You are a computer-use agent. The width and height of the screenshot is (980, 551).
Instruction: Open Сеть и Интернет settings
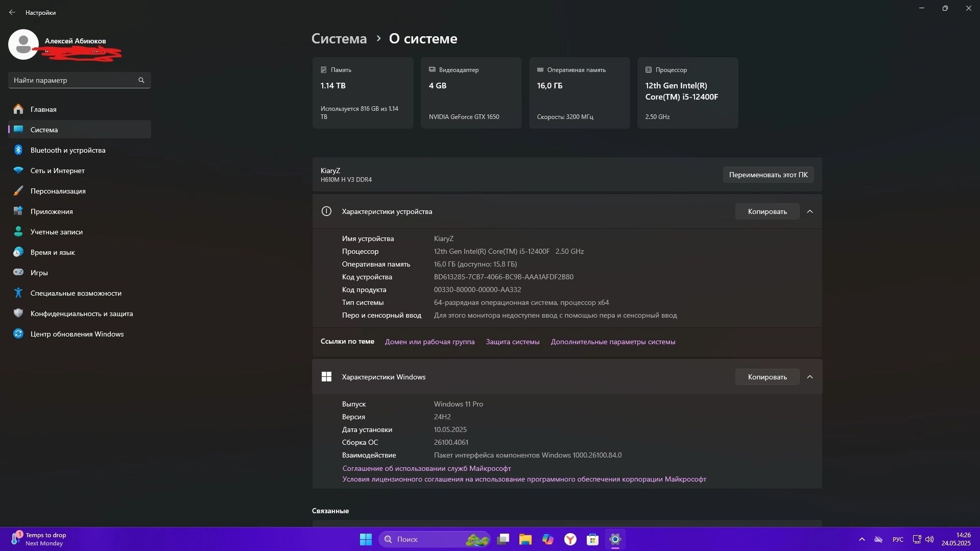pyautogui.click(x=79, y=171)
